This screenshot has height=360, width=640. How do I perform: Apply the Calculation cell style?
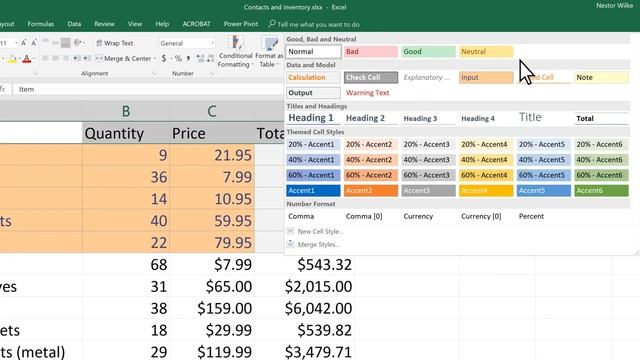point(313,77)
